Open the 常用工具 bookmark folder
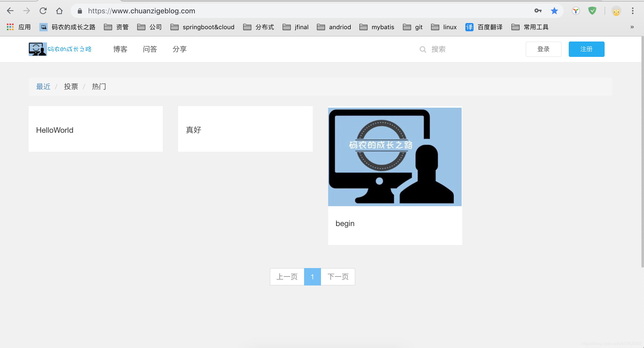The image size is (644, 348). 530,27
